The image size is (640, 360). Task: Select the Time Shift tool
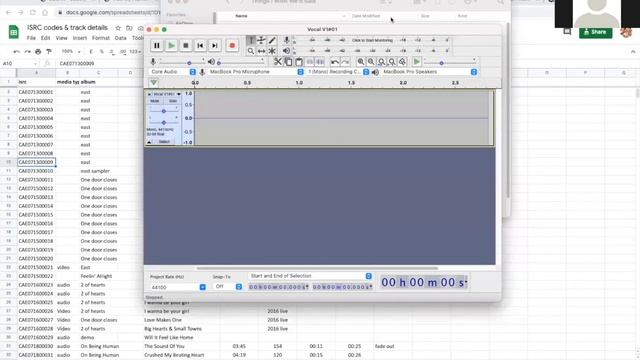coord(261,51)
